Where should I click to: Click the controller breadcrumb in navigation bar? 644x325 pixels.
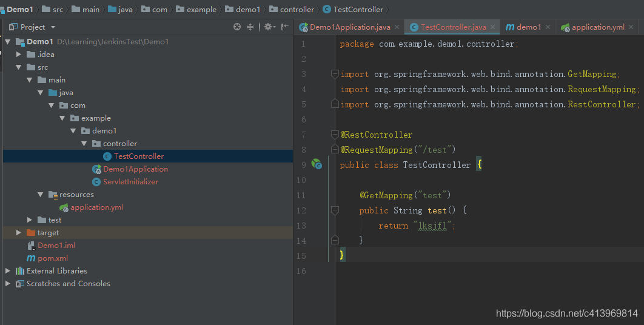(x=292, y=10)
